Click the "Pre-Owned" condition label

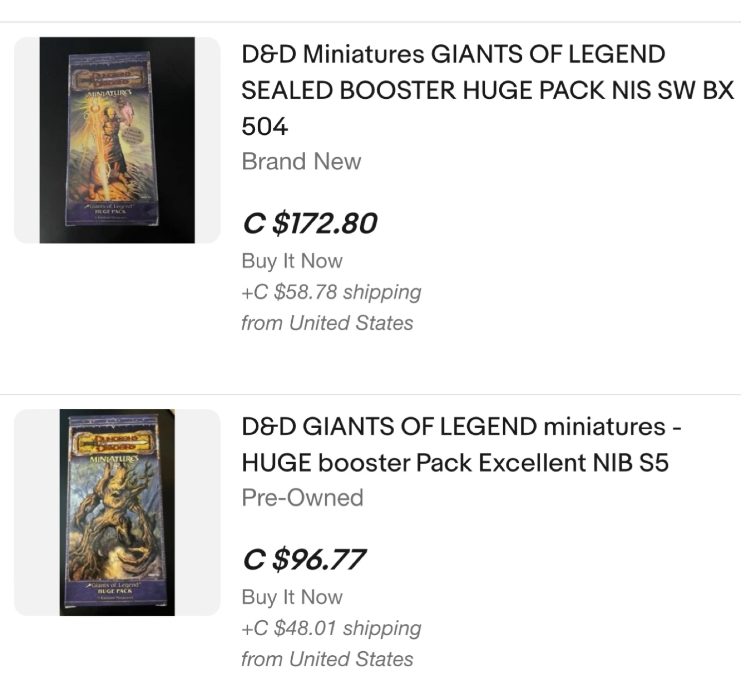[303, 498]
